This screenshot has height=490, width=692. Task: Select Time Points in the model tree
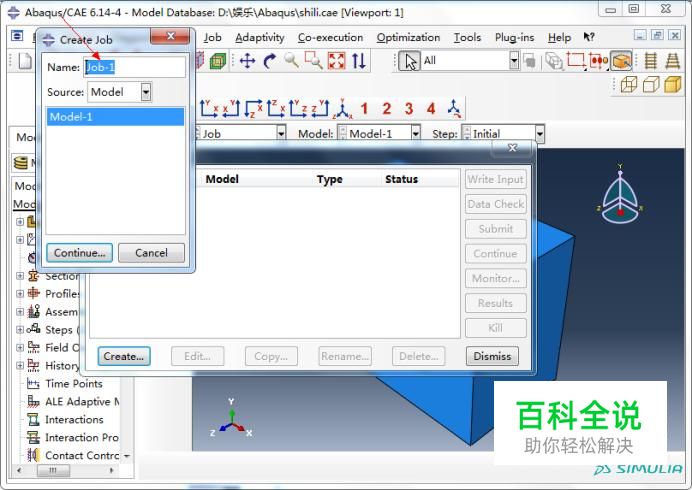[74, 384]
